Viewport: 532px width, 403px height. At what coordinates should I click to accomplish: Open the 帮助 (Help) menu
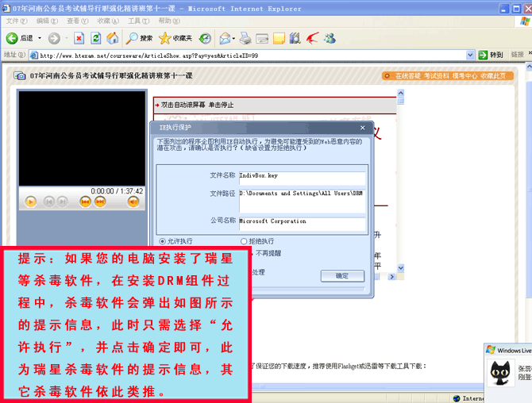click(169, 21)
